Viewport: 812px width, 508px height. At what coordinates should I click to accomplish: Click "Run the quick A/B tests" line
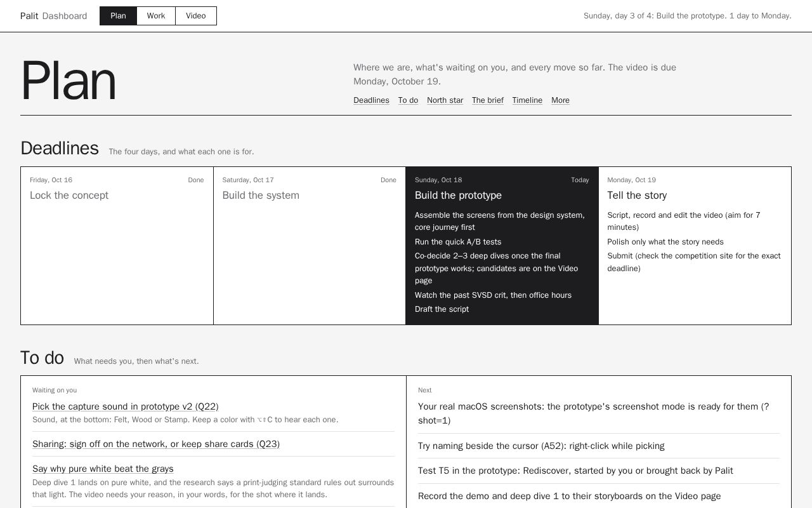tap(458, 242)
